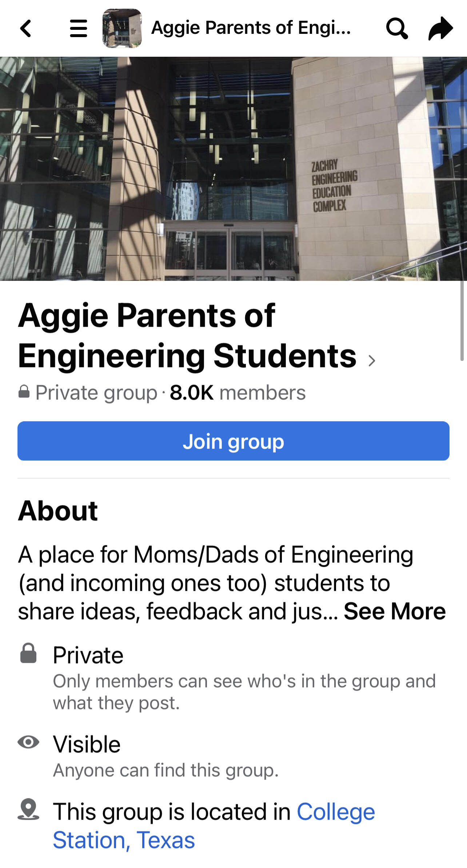467x868 pixels.
Task: Tap the About section heading
Action: (x=58, y=511)
